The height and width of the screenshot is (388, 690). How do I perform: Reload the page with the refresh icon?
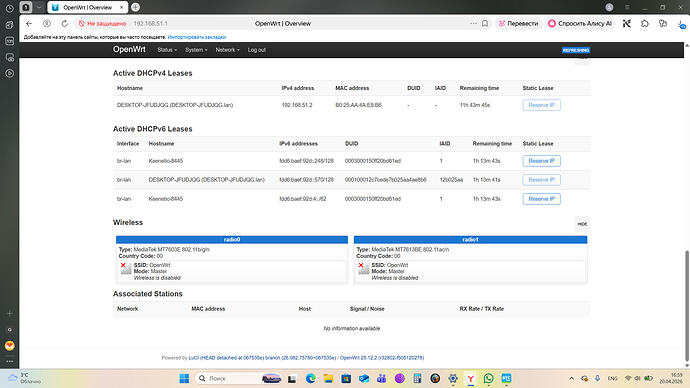pyautogui.click(x=65, y=23)
